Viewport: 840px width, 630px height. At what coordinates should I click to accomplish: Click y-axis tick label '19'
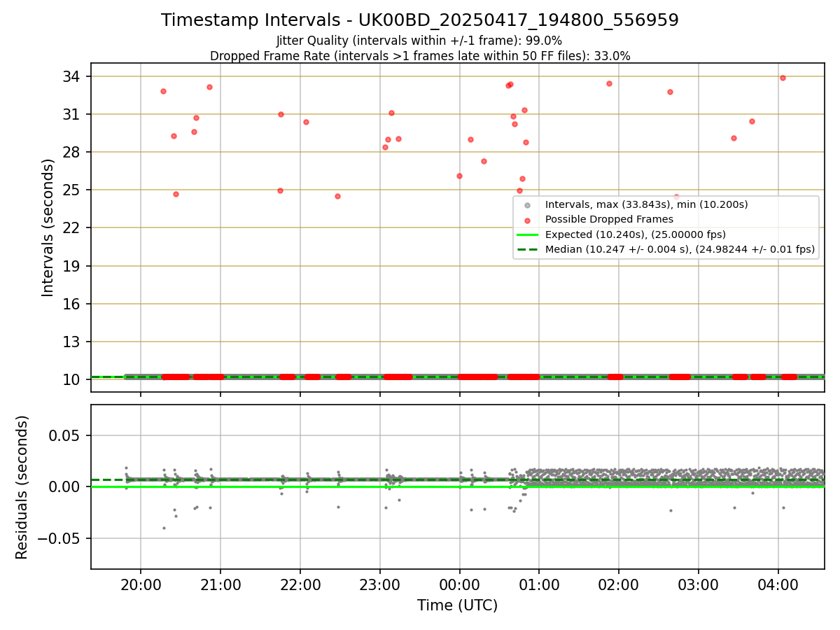coord(73,266)
